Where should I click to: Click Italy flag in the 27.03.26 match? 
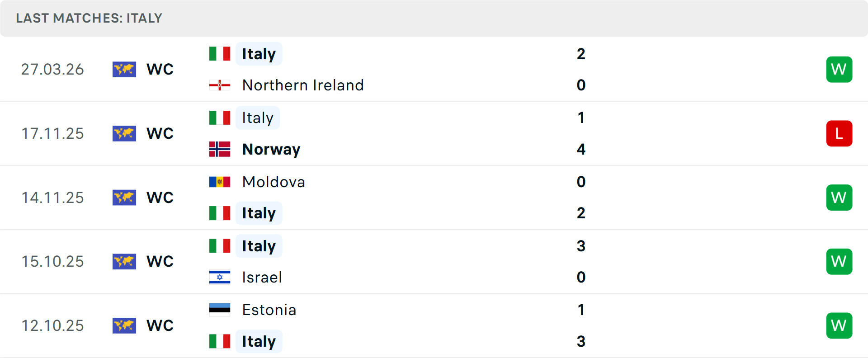220,54
